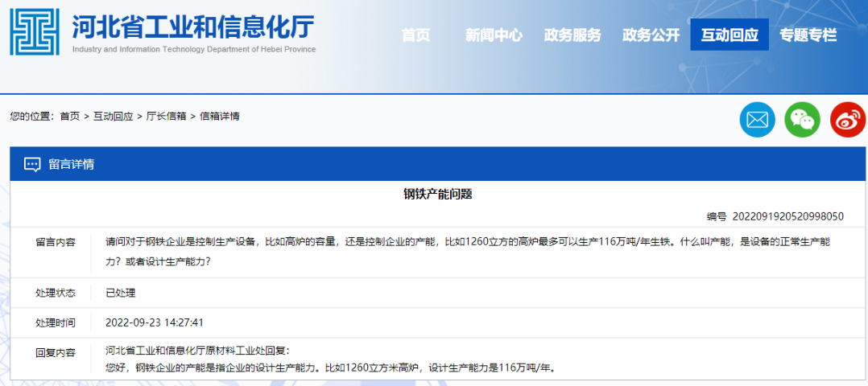Go to 首页 in the top navigation

(415, 35)
